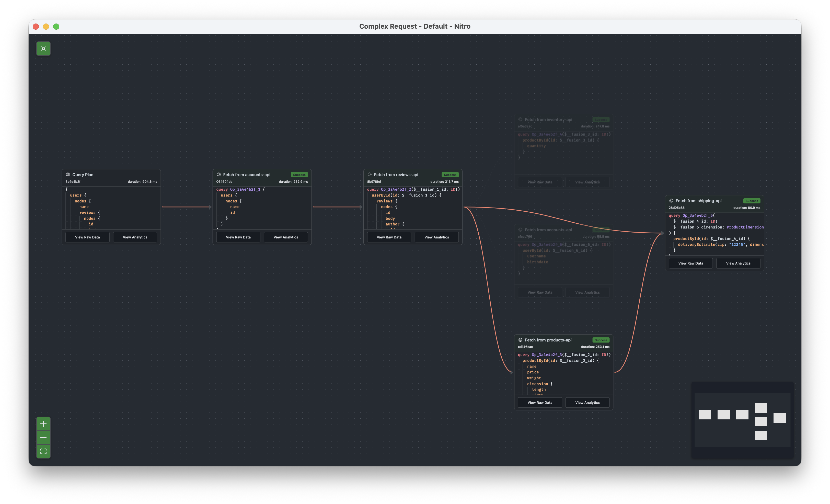Click globe icon on reviews-api node
This screenshot has width=830, height=504.
(x=370, y=175)
